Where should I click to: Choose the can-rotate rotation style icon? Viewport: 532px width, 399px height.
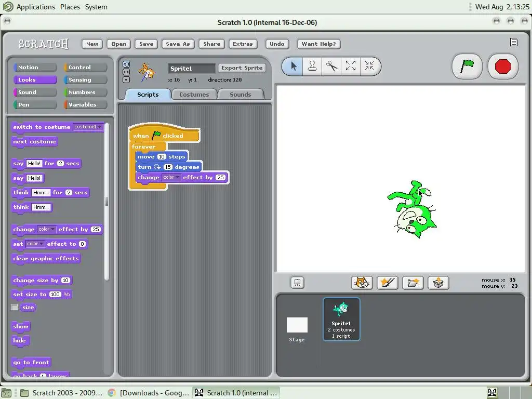point(126,64)
